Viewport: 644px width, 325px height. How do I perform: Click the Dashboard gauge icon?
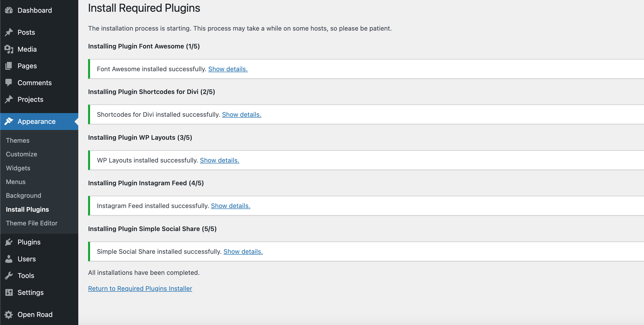[9, 10]
